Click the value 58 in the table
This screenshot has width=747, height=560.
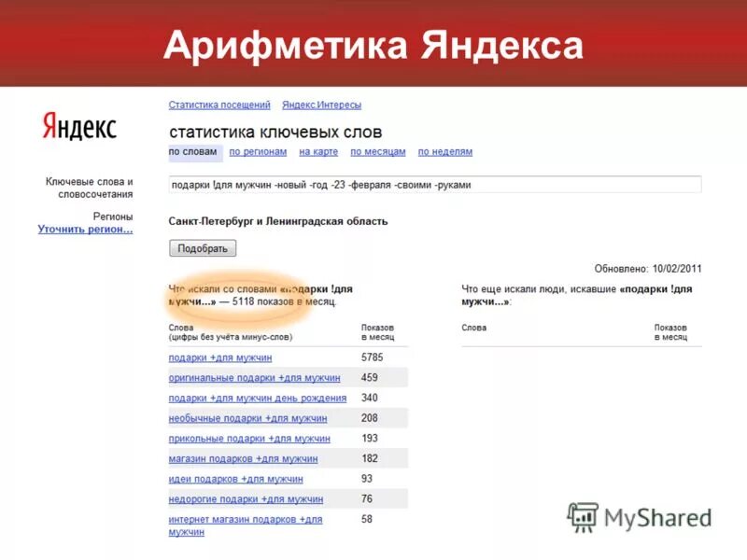367,519
